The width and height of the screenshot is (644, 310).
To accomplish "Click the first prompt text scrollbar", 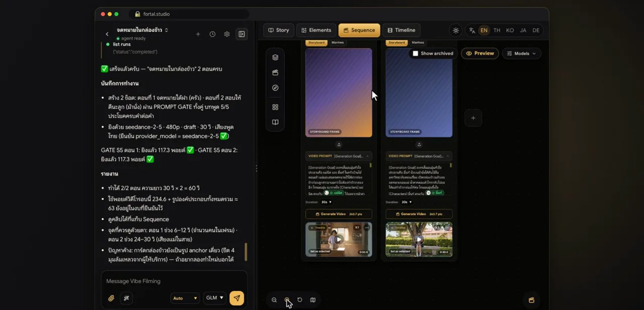I will (371, 166).
